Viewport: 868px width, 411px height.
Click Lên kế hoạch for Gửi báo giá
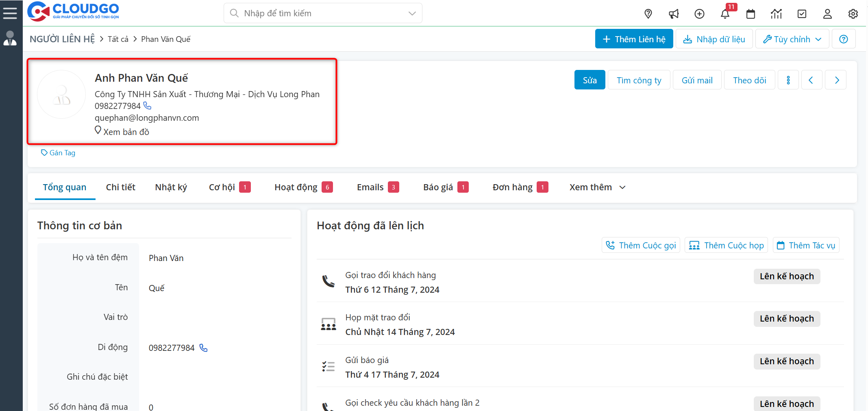coord(786,361)
